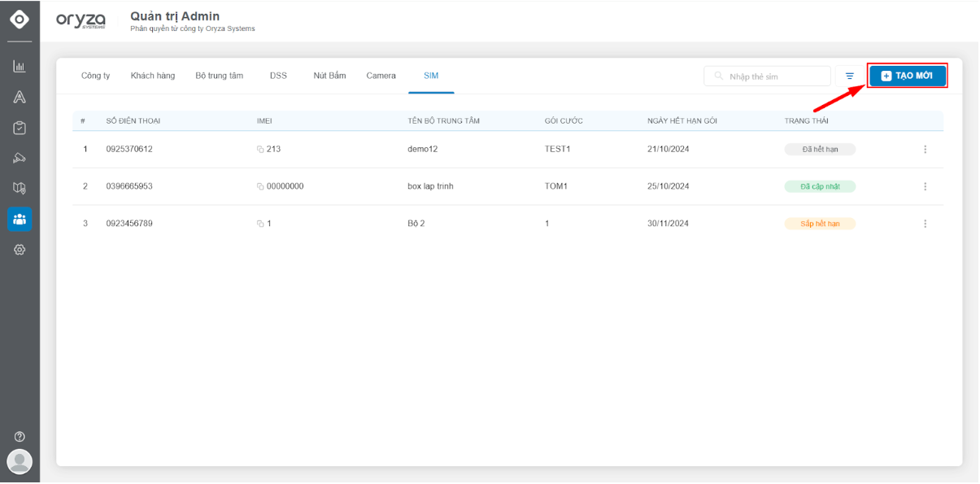Open the clipboard checklist sidebar icon
Image resolution: width=980 pixels, height=484 pixels.
[20, 128]
